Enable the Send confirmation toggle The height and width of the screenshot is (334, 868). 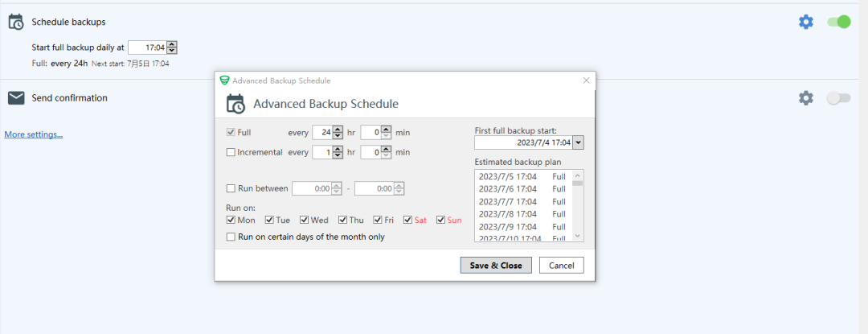(x=838, y=98)
